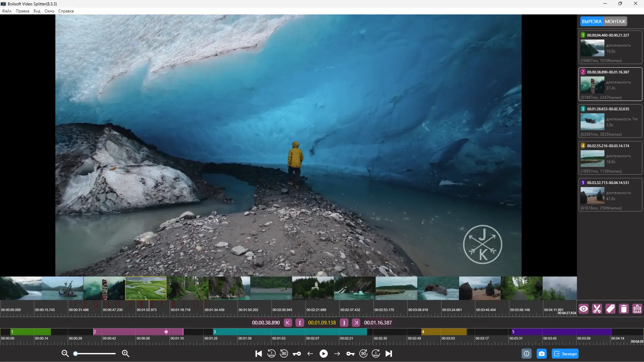Click the timeline zoom slider handle
644x362 pixels.
[x=76, y=353]
